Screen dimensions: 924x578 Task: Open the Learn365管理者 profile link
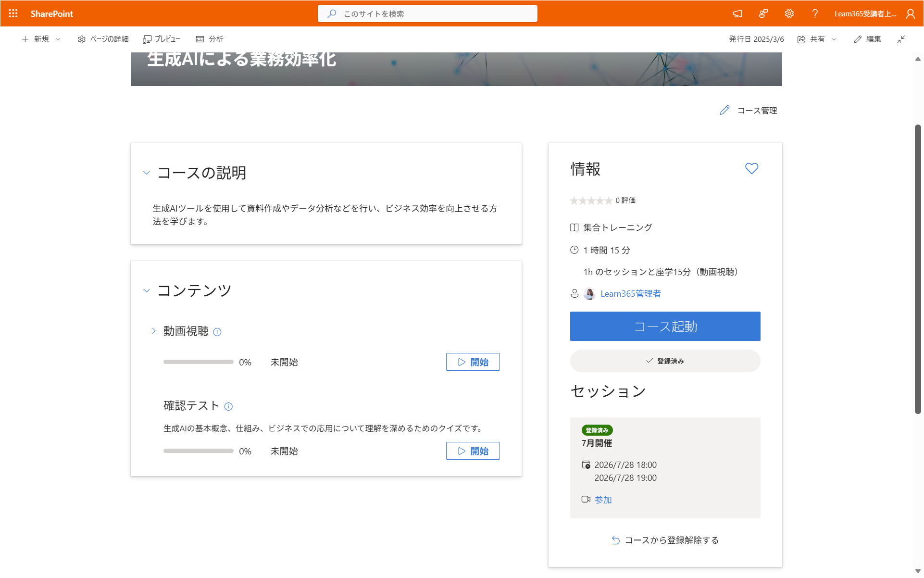click(x=630, y=293)
